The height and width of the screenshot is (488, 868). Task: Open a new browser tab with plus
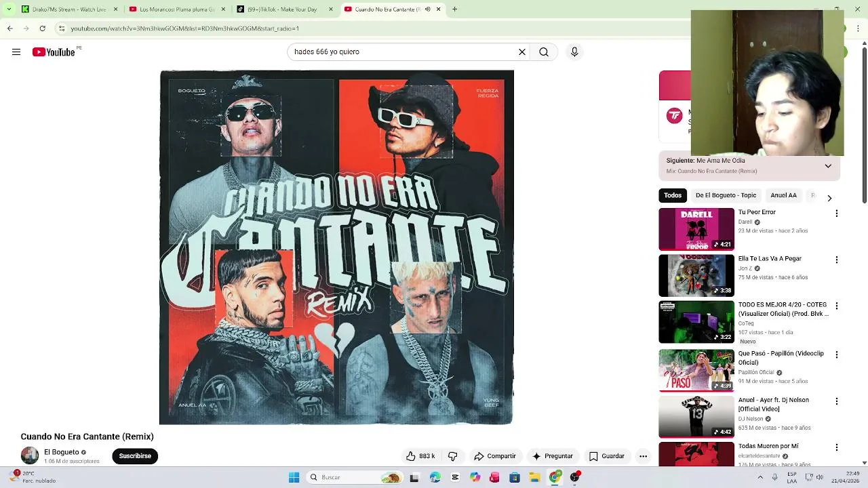click(x=454, y=9)
